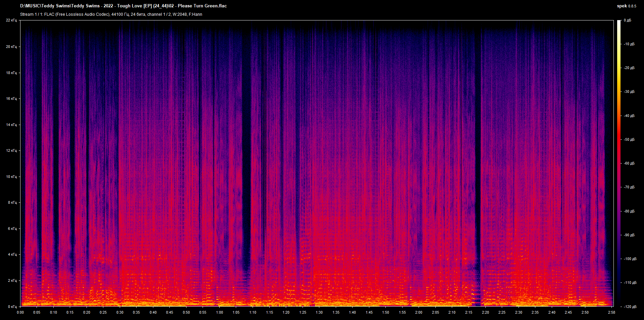
Task: Click the 2:45 time axis label
Action: (x=569, y=312)
